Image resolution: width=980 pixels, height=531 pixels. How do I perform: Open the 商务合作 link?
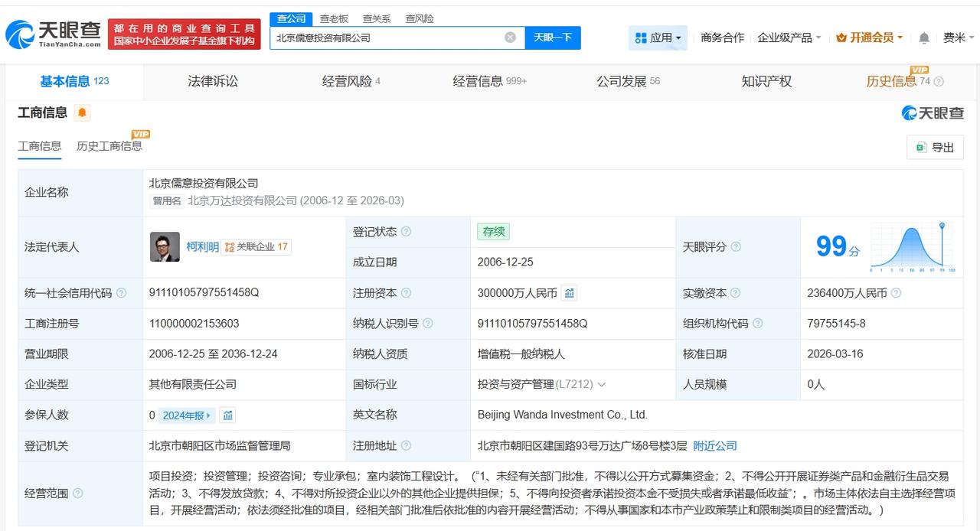coord(722,37)
